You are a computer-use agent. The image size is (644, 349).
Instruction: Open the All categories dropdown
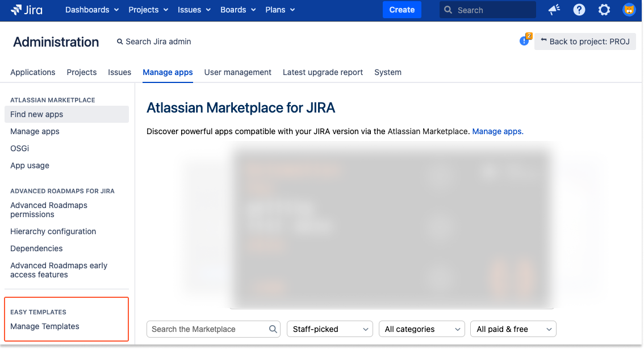(x=421, y=329)
